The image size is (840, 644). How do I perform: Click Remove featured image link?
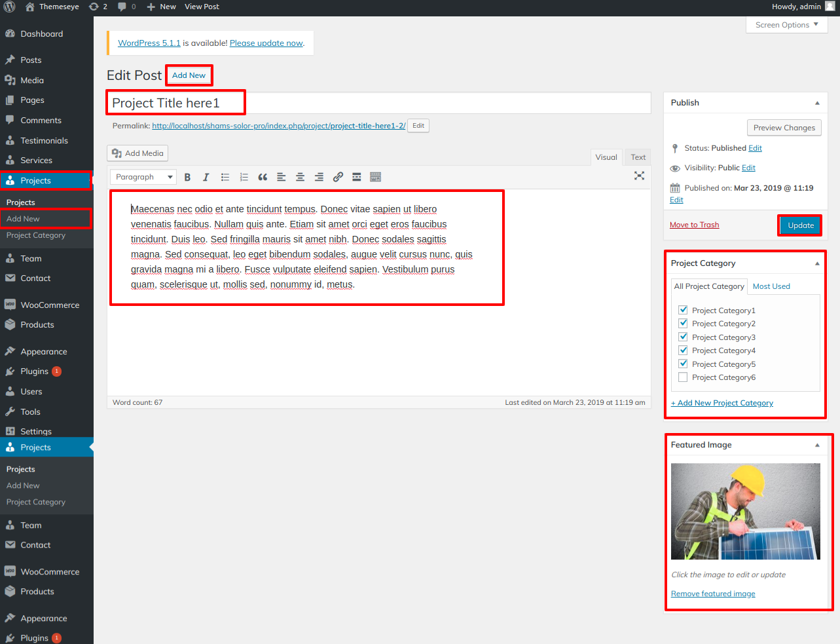(x=713, y=594)
